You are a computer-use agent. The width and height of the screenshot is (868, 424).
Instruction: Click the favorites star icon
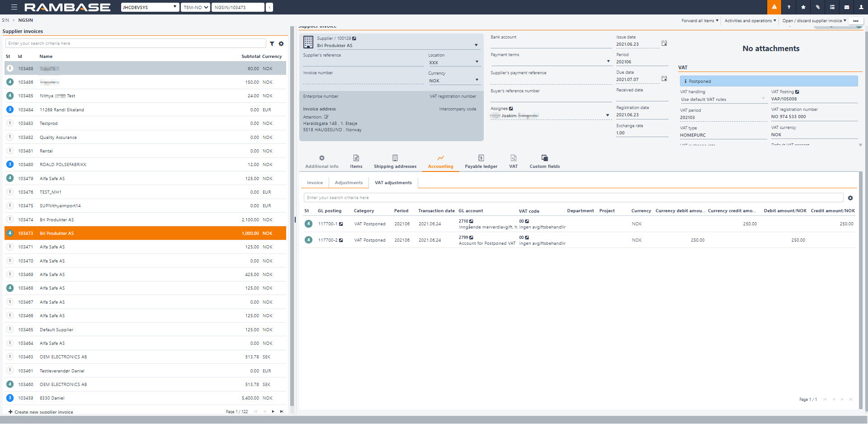[x=803, y=7]
